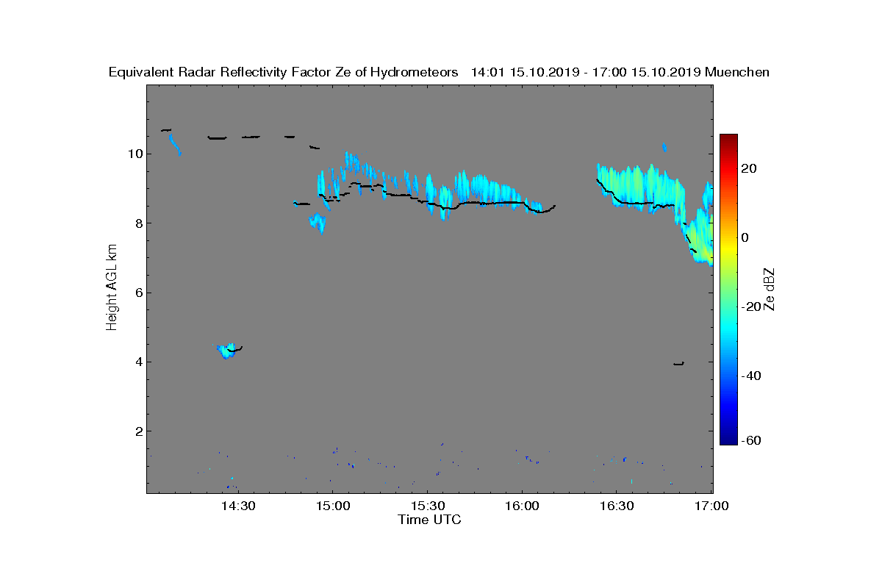Click the height tick label 6
This screenshot has height=588, width=882.
138,293
